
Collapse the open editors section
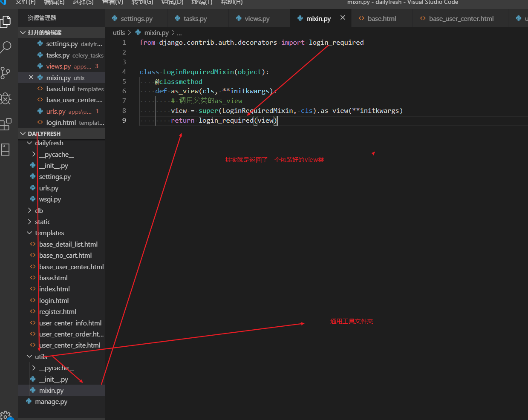tap(23, 32)
